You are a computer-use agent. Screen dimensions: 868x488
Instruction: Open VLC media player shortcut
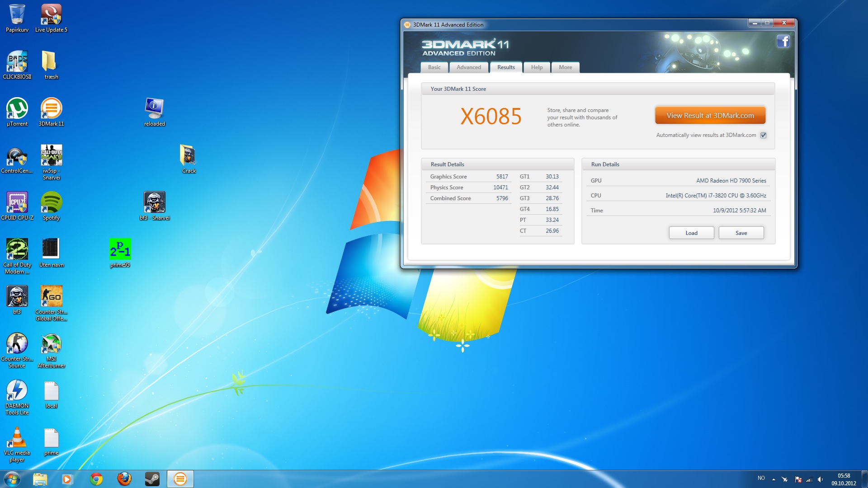coord(17,444)
